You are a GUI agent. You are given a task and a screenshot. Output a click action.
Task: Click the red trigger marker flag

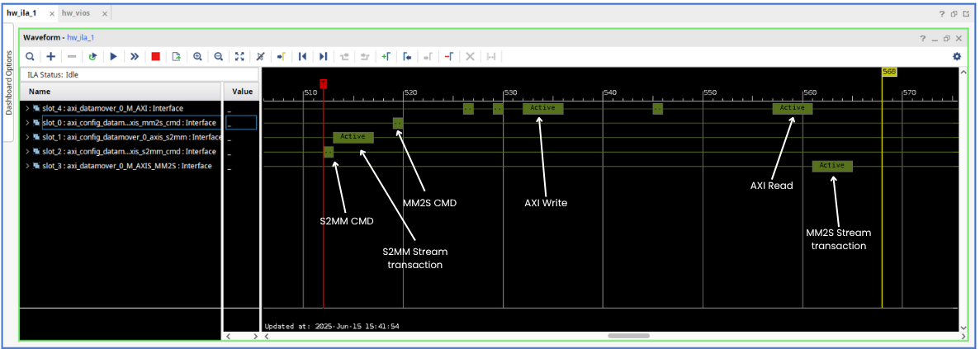point(323,83)
